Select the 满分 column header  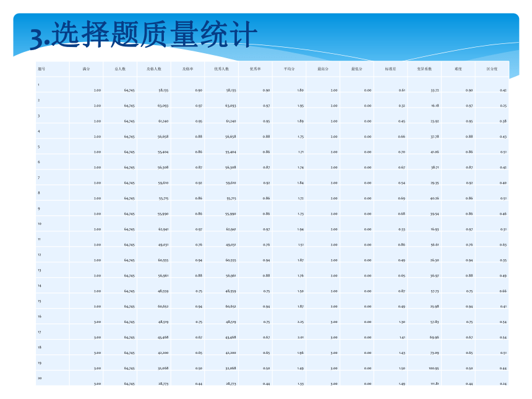click(x=86, y=69)
